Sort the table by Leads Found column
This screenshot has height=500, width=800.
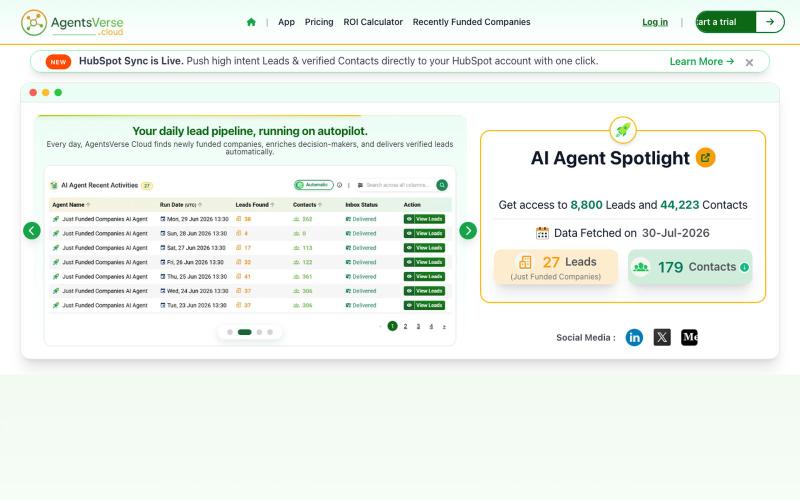[255, 205]
